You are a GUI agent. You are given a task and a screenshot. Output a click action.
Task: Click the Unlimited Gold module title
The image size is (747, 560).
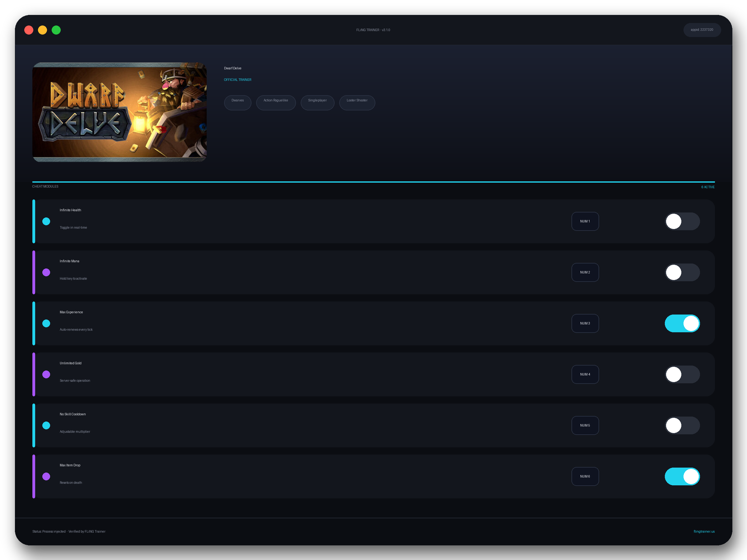[71, 363]
